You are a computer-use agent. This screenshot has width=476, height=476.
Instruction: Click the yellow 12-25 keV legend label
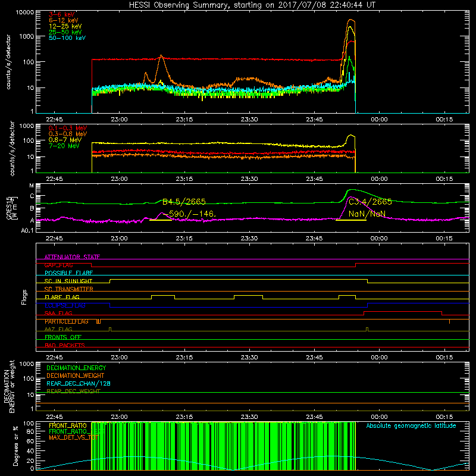[x=65, y=26]
